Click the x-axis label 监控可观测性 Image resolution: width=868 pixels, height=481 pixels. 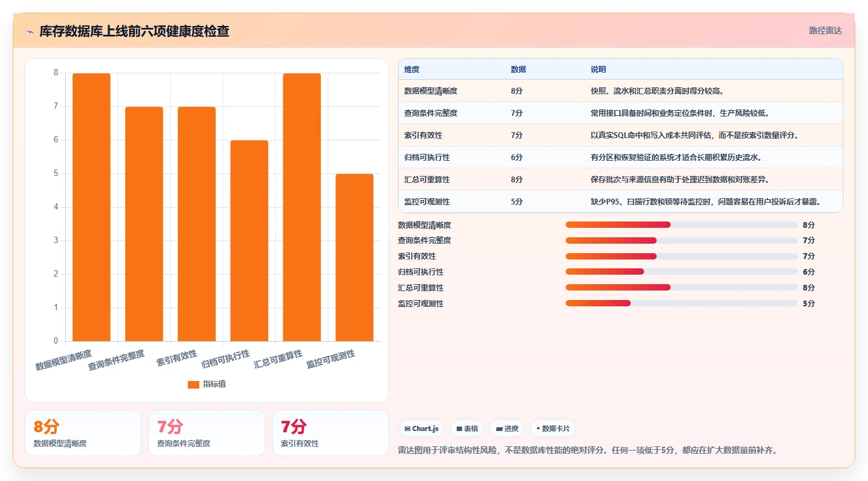tap(331, 359)
